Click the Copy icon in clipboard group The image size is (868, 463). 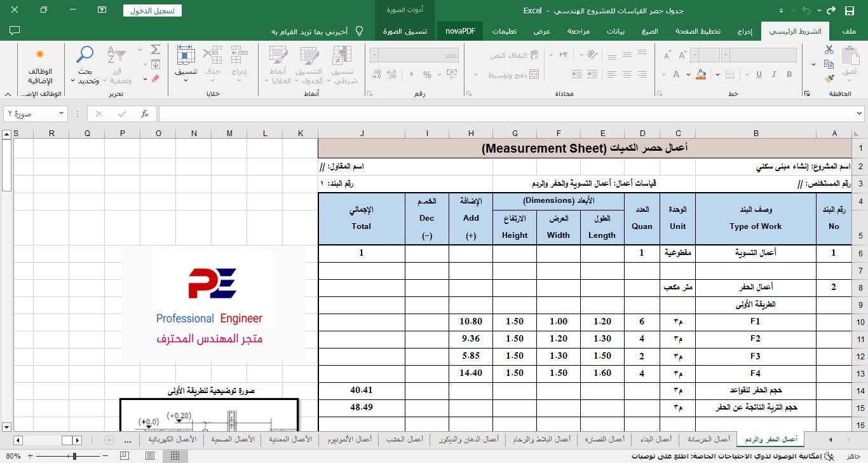(829, 64)
